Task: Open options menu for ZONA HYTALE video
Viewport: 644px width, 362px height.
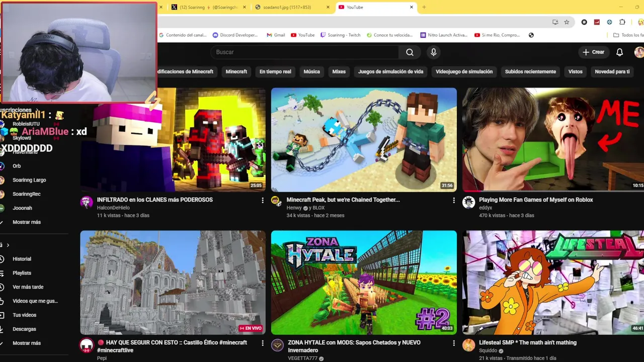Action: [x=453, y=343]
